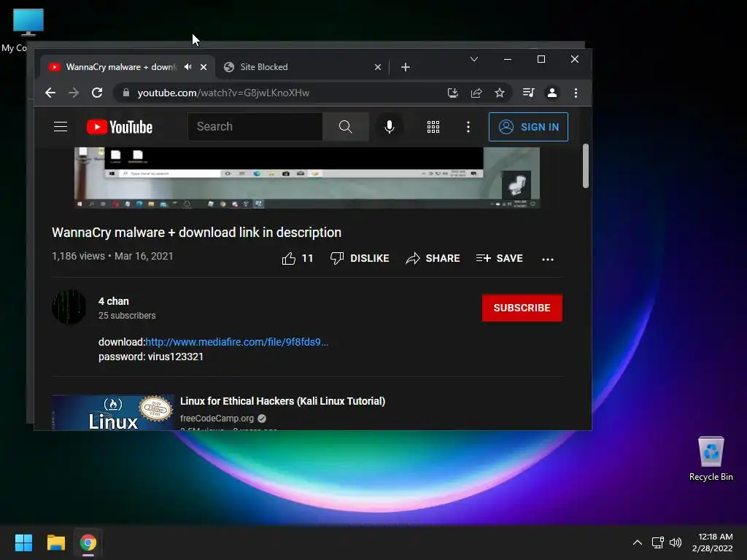Open 4 chan channel avatar
The image size is (747, 560).
69,307
